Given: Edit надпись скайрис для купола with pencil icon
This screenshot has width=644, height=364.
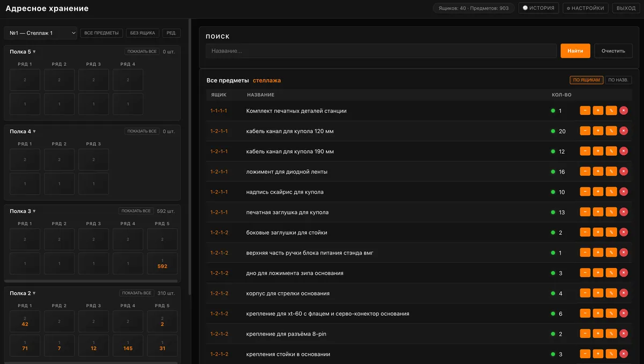Looking at the screenshot, I should pos(611,192).
